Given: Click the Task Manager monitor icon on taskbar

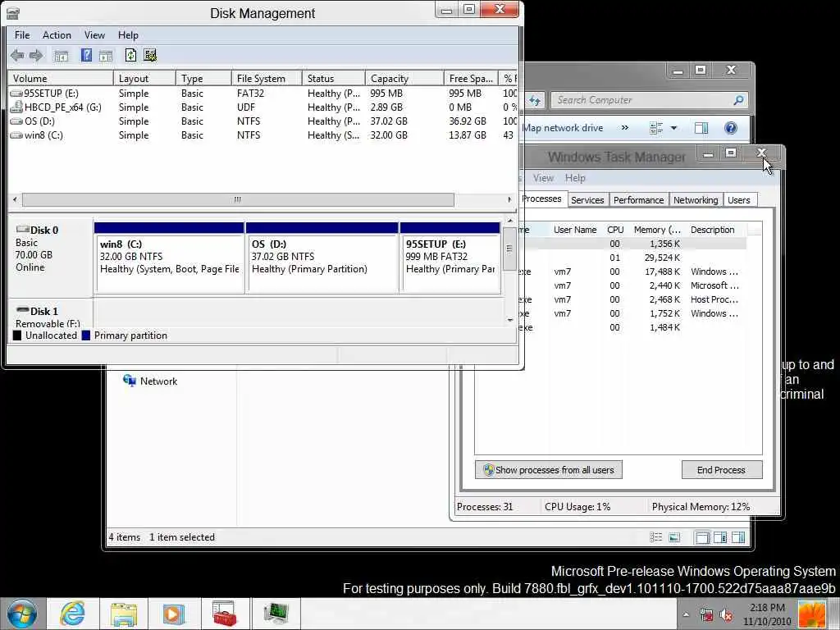Looking at the screenshot, I should coord(276,614).
